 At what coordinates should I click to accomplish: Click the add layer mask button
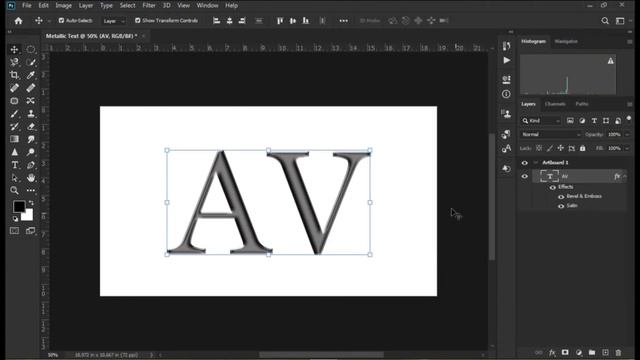(x=565, y=353)
